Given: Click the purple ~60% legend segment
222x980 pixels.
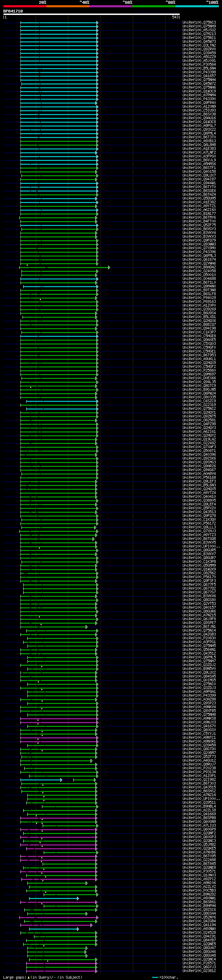Looking at the screenshot, I should [x=111, y=6].
